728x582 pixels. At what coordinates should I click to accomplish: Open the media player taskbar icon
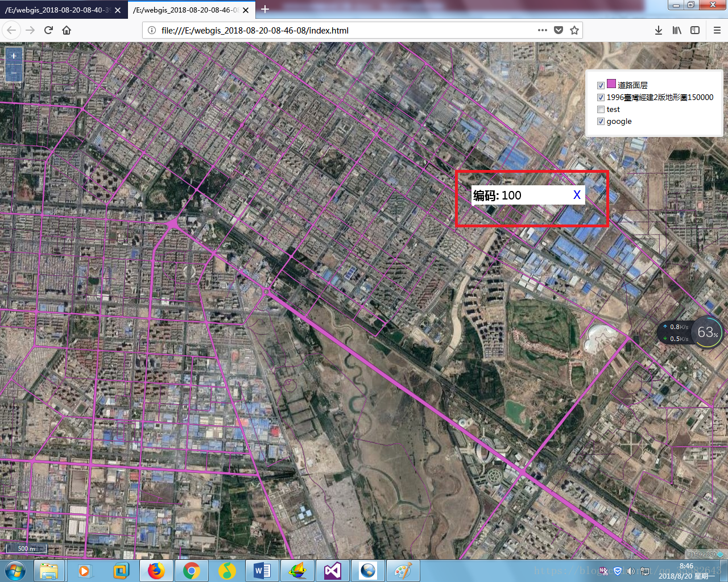click(x=84, y=571)
